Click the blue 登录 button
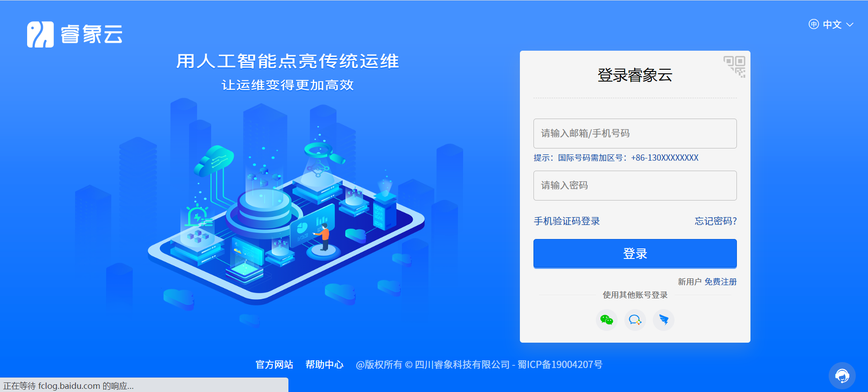 (x=635, y=253)
